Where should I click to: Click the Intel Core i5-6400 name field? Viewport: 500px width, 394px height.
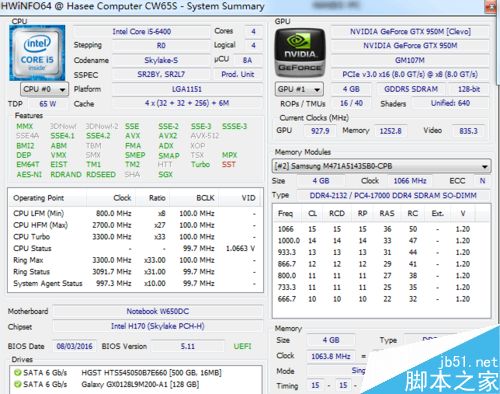click(x=142, y=32)
